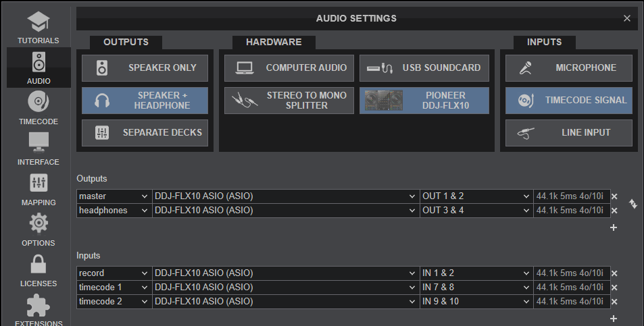The height and width of the screenshot is (326, 644).
Task: Expand the master output channel dropdown
Action: (x=476, y=196)
